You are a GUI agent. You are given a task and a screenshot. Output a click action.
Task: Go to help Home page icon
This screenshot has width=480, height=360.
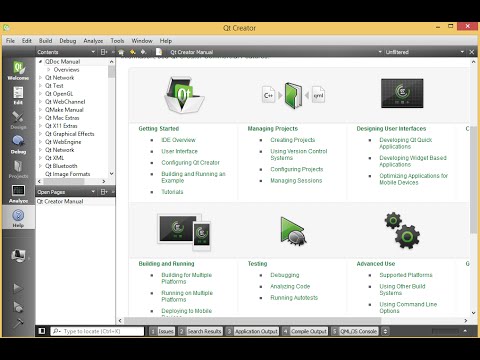click(x=121, y=52)
